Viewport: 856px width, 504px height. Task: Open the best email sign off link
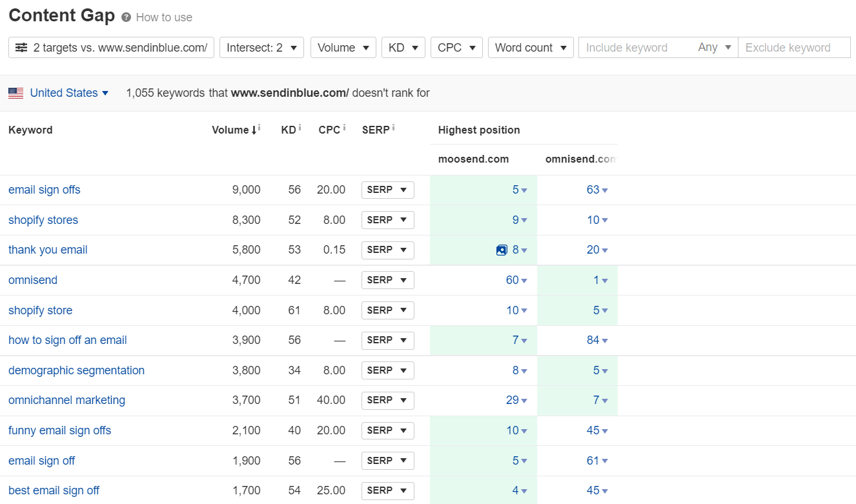pos(54,490)
